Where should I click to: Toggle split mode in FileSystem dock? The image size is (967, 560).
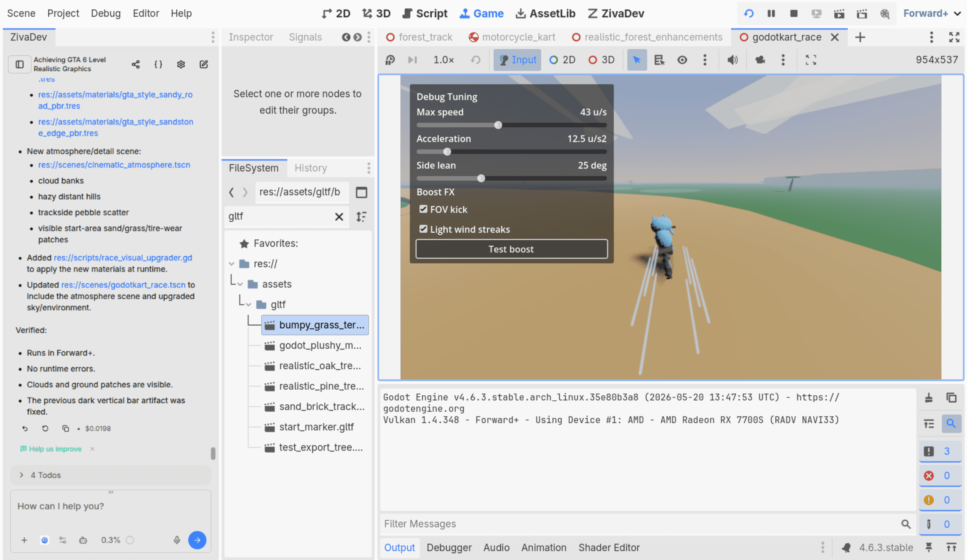point(361,192)
